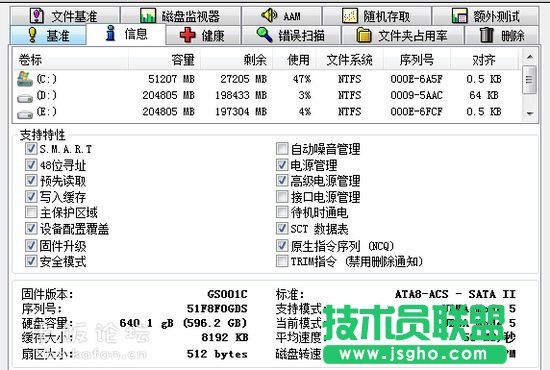Sort by the 文件系统 column header
Viewport: 550px width, 370px height.
[350, 60]
